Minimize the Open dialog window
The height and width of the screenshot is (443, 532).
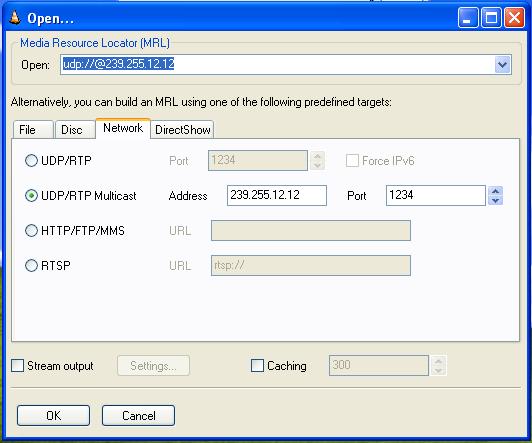[468, 18]
